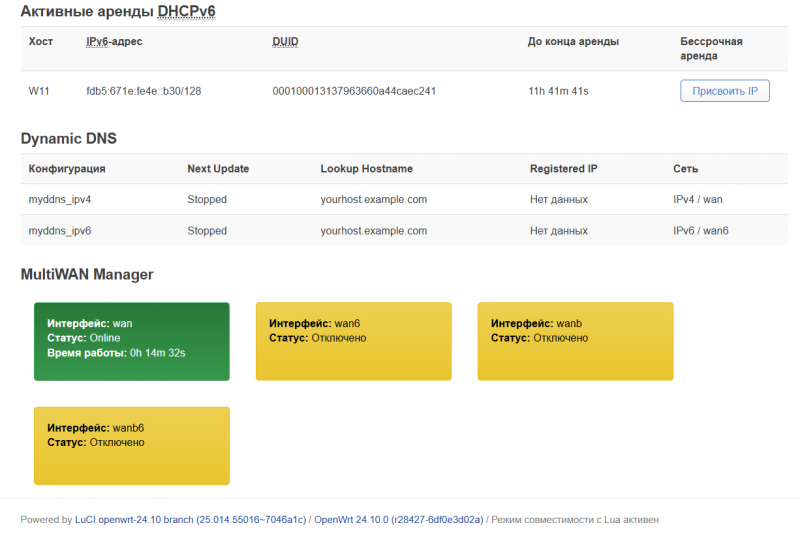
Task: Click the MultiWAN Manager heading
Action: point(87,274)
